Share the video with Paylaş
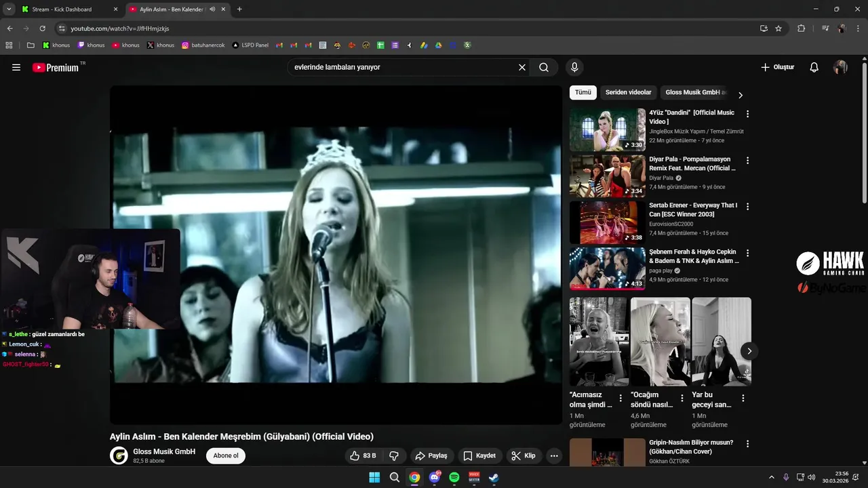The width and height of the screenshot is (868, 488). pyautogui.click(x=431, y=455)
